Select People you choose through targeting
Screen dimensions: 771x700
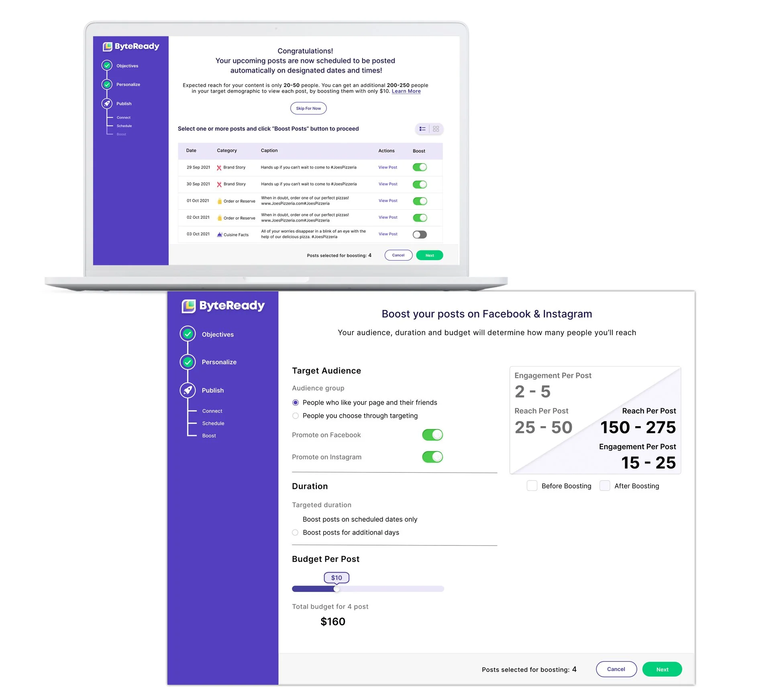(296, 416)
